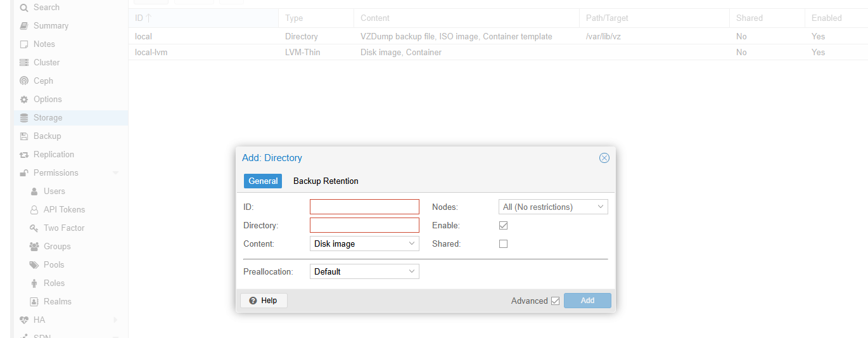This screenshot has height=338, width=868.
Task: Click the Cluster server icon
Action: pyautogui.click(x=24, y=63)
